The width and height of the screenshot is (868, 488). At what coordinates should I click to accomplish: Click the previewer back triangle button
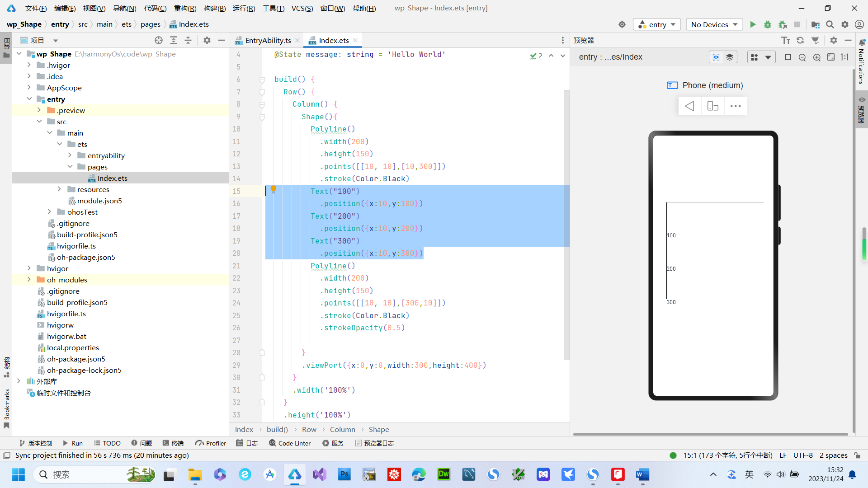[689, 106]
